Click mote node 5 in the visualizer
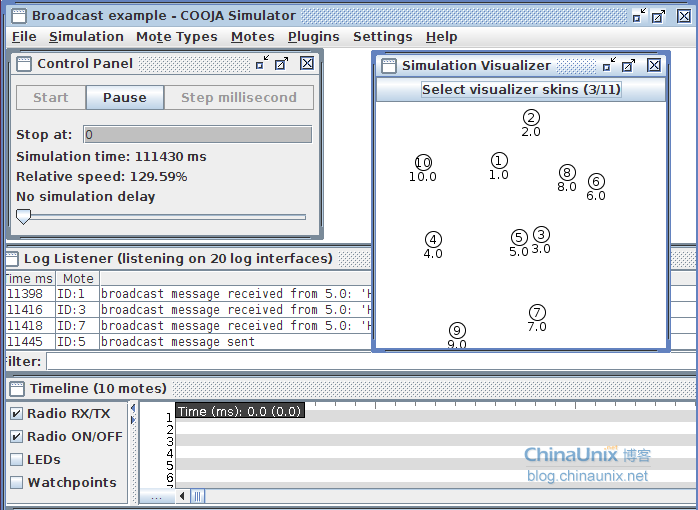Viewport: 698px width, 510px height. pyautogui.click(x=519, y=237)
